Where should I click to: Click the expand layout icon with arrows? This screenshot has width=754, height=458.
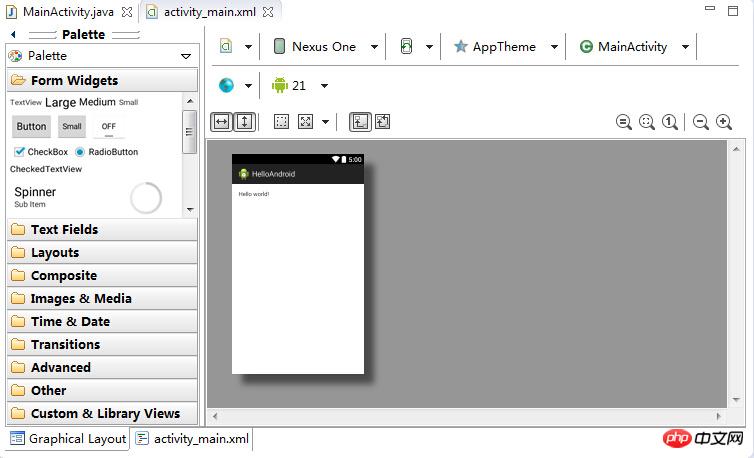click(305, 121)
